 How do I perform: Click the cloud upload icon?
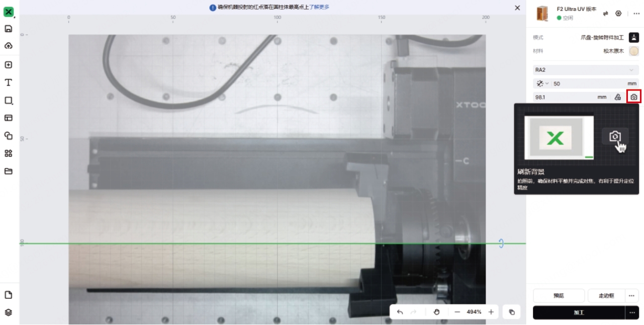(8, 46)
